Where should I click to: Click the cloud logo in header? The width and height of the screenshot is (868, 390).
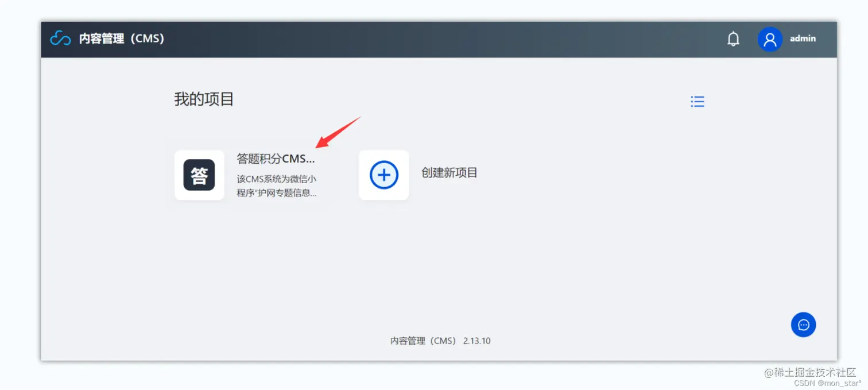(60, 38)
